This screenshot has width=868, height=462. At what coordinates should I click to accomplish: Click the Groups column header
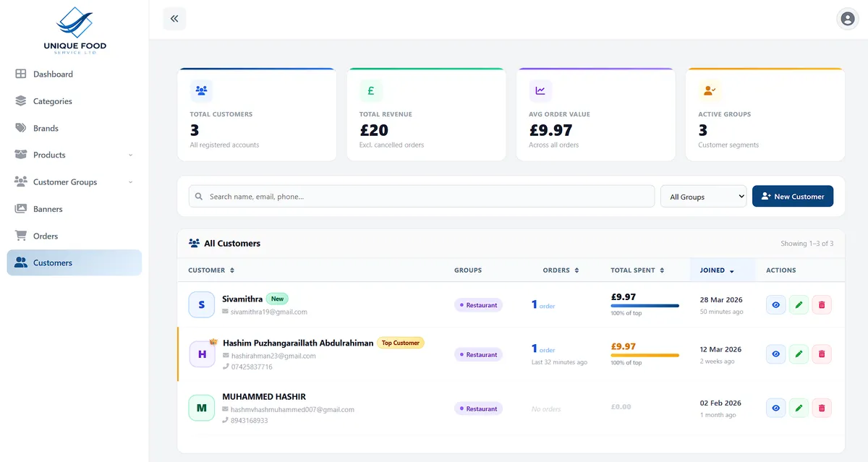(468, 270)
